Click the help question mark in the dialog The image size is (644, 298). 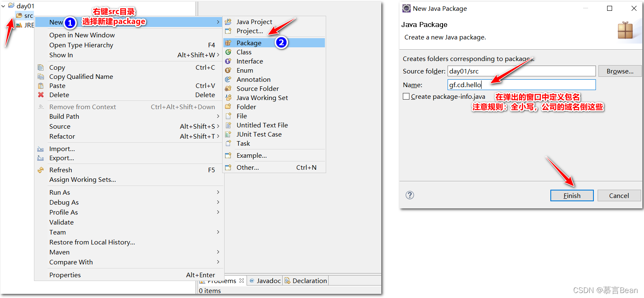coord(409,195)
